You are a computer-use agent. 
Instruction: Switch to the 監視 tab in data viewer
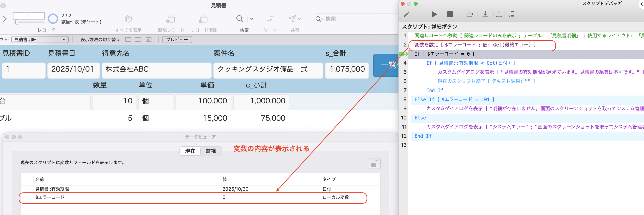pyautogui.click(x=211, y=151)
